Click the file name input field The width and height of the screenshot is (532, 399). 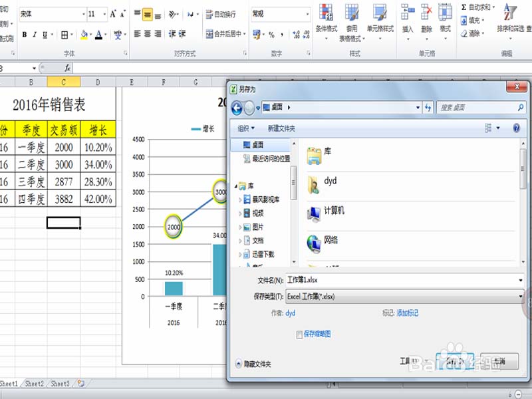click(402, 281)
